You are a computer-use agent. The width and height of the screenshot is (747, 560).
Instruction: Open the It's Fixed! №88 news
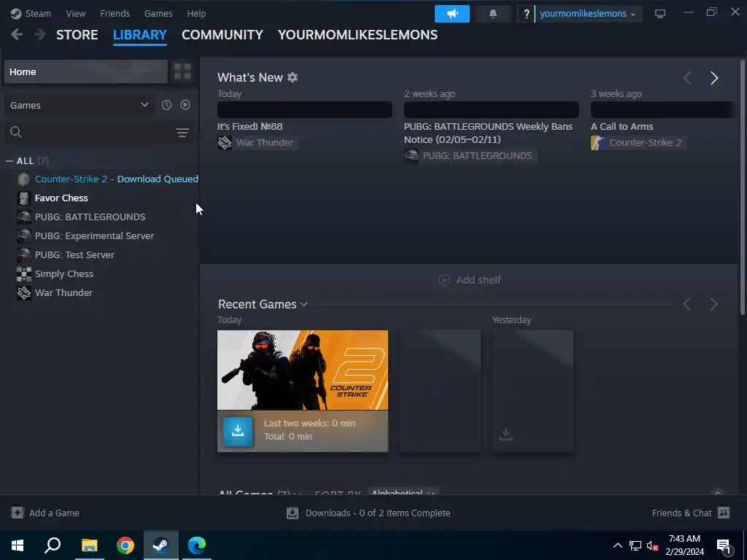click(249, 127)
